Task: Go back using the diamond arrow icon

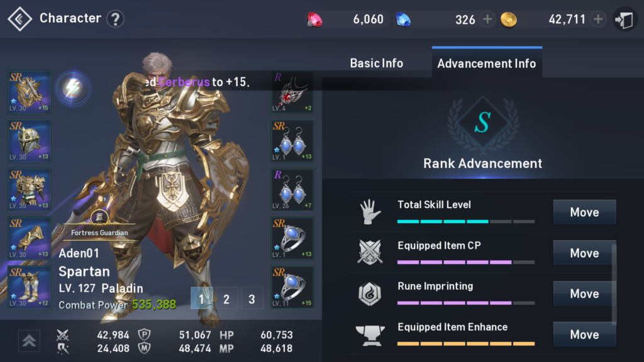Action: click(19, 19)
